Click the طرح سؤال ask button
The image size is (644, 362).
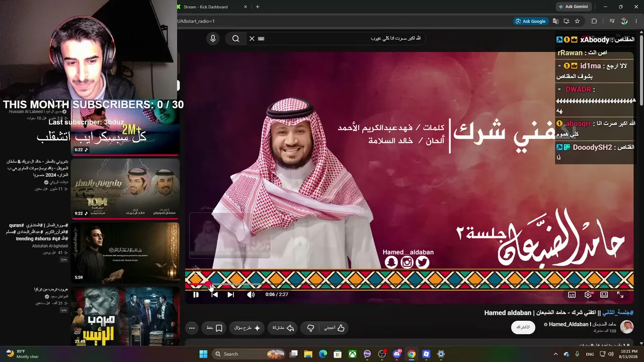248,328
